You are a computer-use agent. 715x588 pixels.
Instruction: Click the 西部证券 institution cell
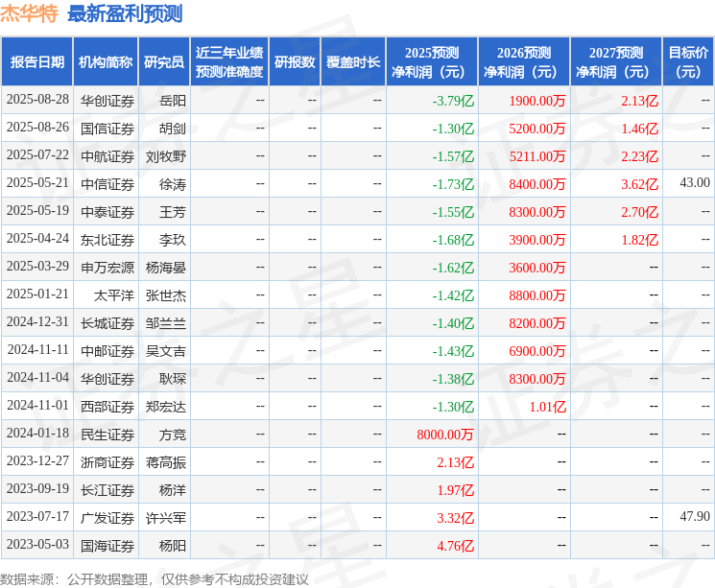(107, 407)
